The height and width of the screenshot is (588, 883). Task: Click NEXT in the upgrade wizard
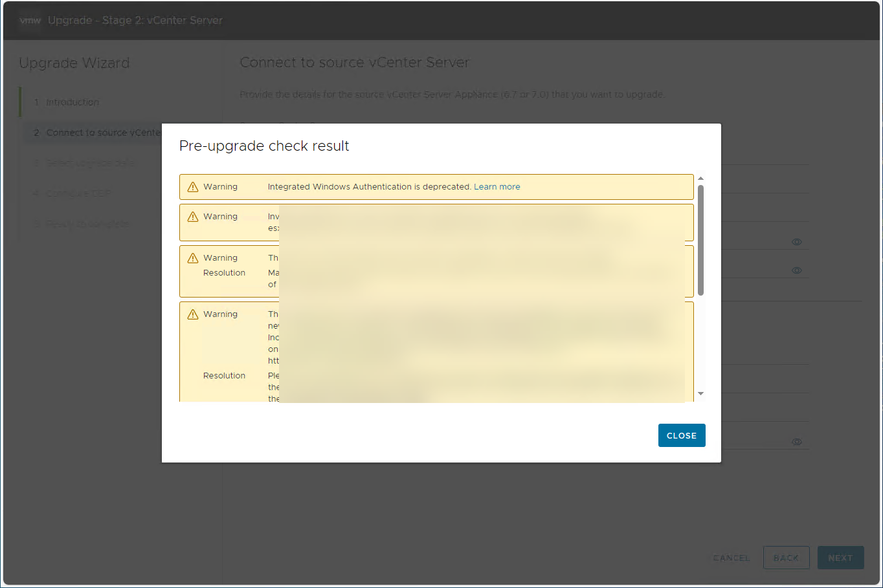point(840,558)
